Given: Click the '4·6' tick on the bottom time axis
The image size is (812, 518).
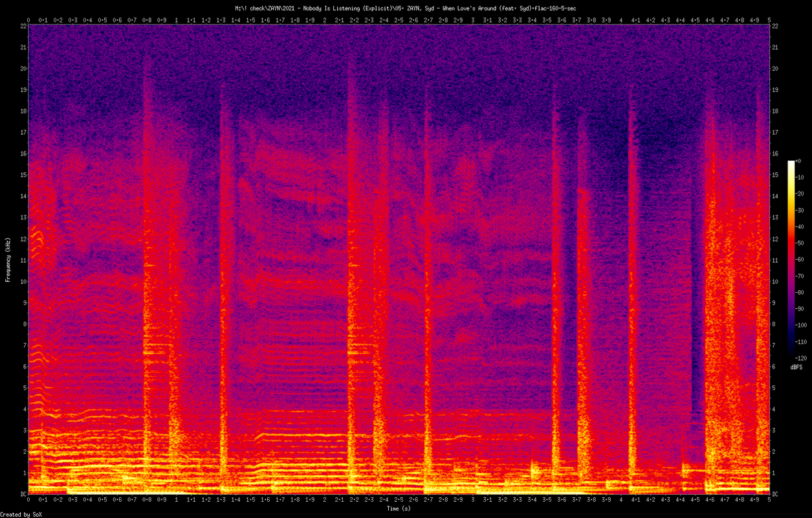Looking at the screenshot, I should pyautogui.click(x=710, y=501).
